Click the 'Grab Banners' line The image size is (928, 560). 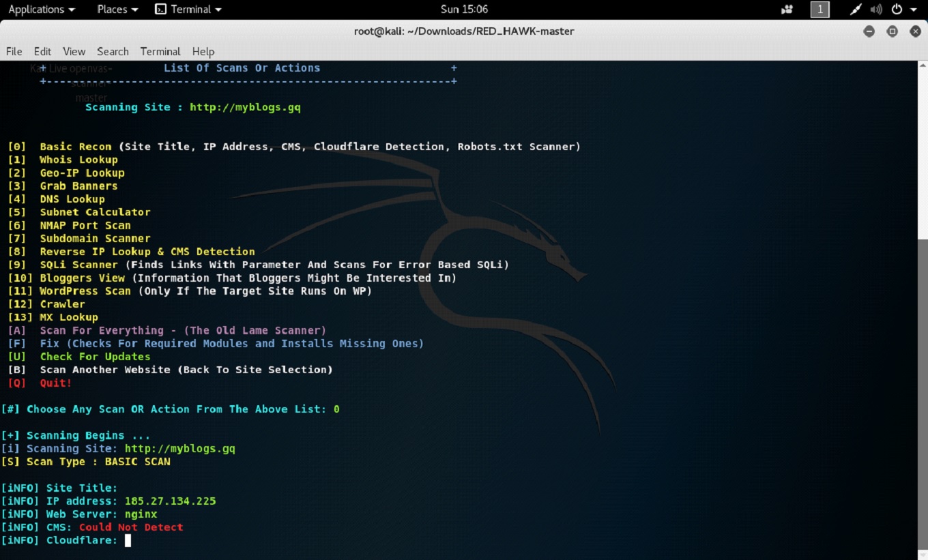[x=63, y=186]
